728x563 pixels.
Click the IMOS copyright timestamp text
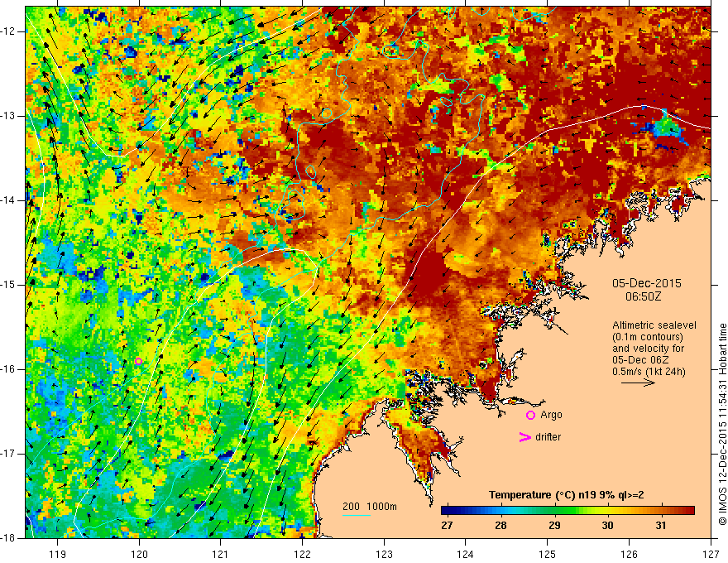click(x=722, y=424)
